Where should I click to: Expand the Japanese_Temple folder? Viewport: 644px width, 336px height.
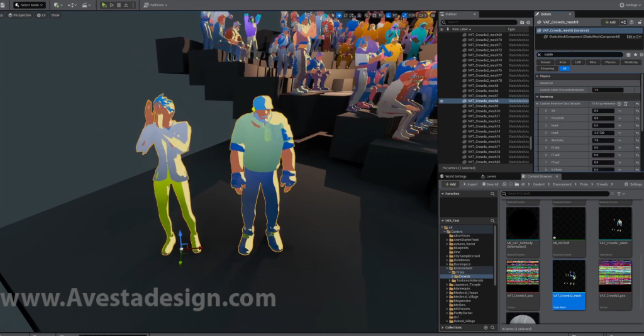(447, 284)
